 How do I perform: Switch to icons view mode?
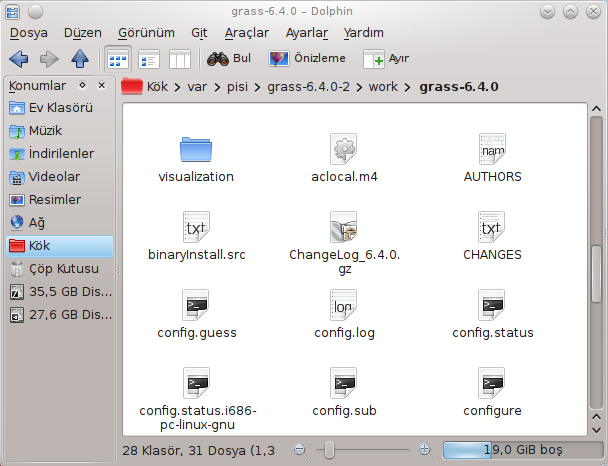click(x=118, y=59)
